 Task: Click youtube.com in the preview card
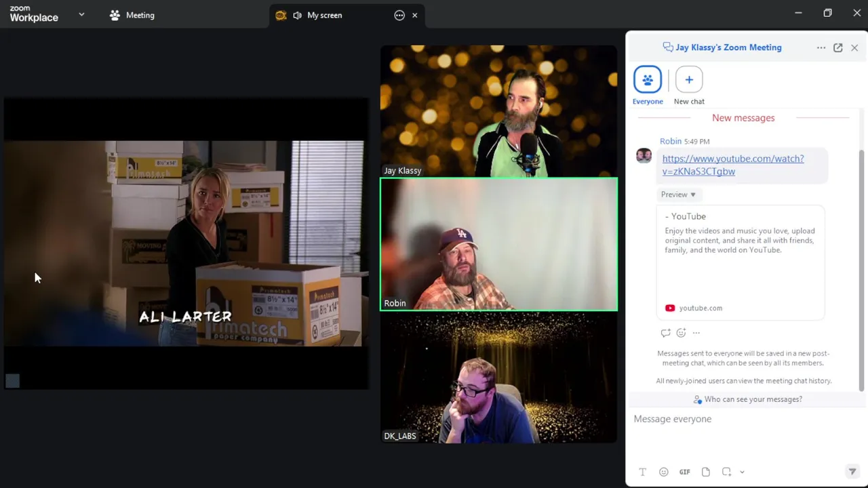click(701, 308)
